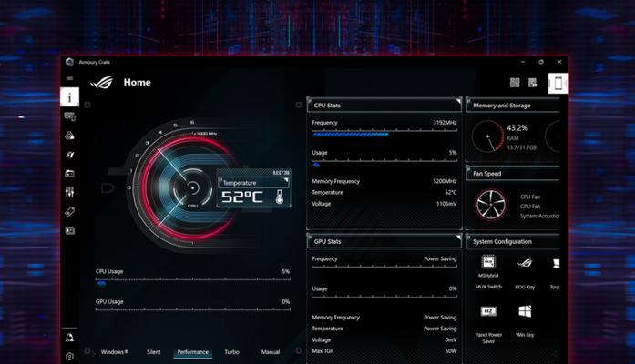Click the CPU Usage bar below the gauge
This screenshot has height=364, width=635.
(193, 281)
